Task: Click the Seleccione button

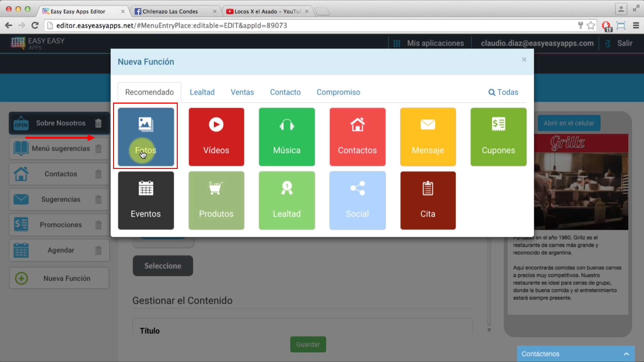Action: pyautogui.click(x=163, y=266)
